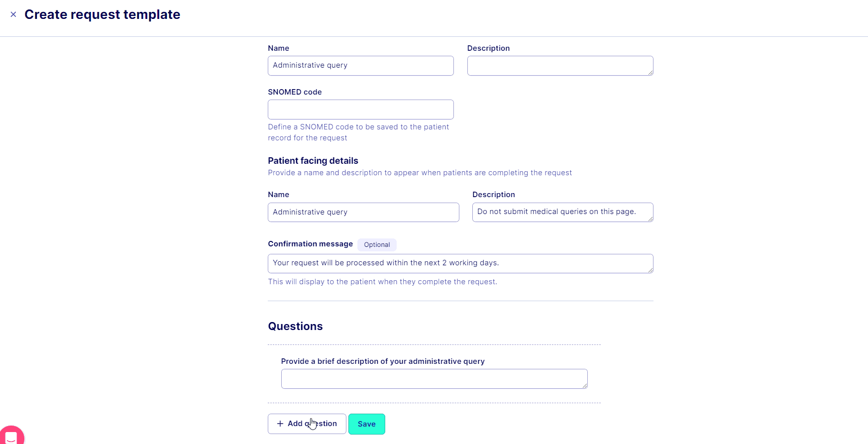Save the request template
868x444 pixels.
tap(366, 424)
